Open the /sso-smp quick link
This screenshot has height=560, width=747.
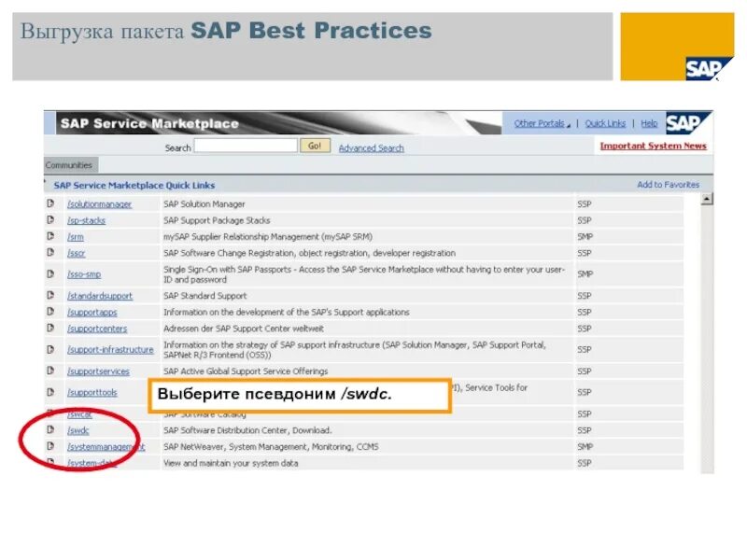click(84, 274)
